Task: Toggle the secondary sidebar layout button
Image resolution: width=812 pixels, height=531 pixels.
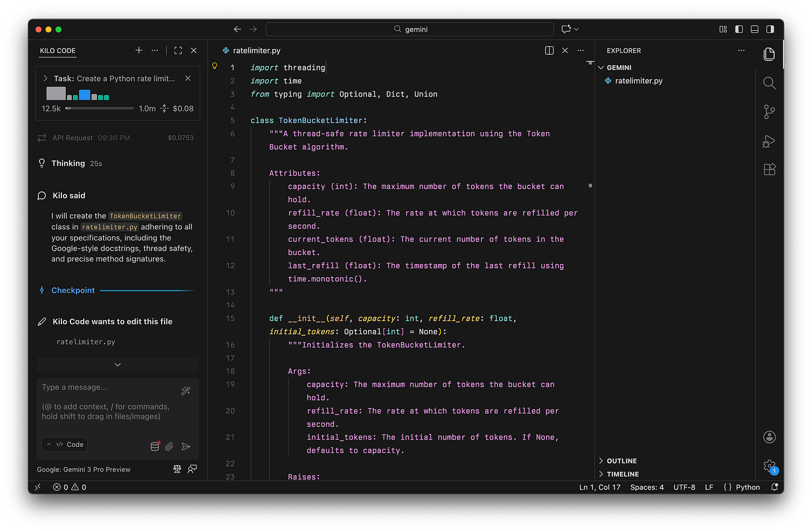Action: pyautogui.click(x=770, y=29)
